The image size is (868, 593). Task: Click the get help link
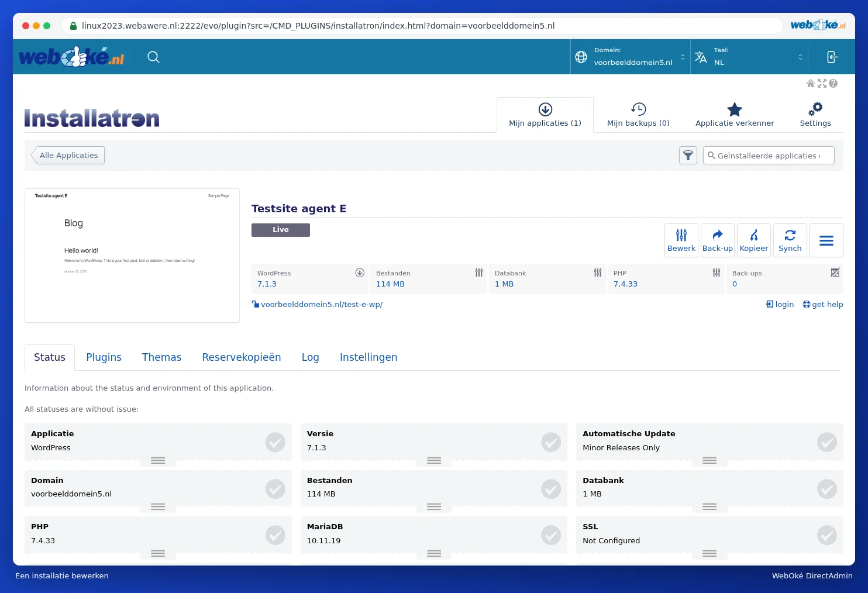(823, 305)
